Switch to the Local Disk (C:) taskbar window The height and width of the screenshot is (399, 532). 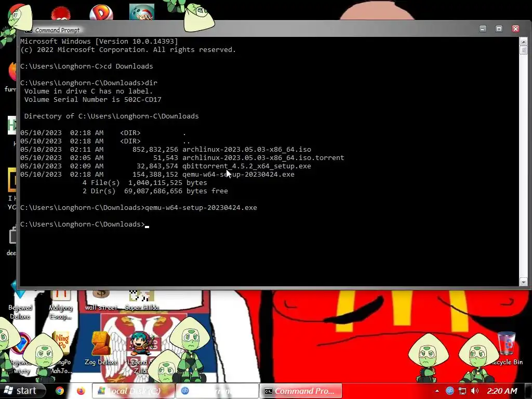[x=134, y=391]
